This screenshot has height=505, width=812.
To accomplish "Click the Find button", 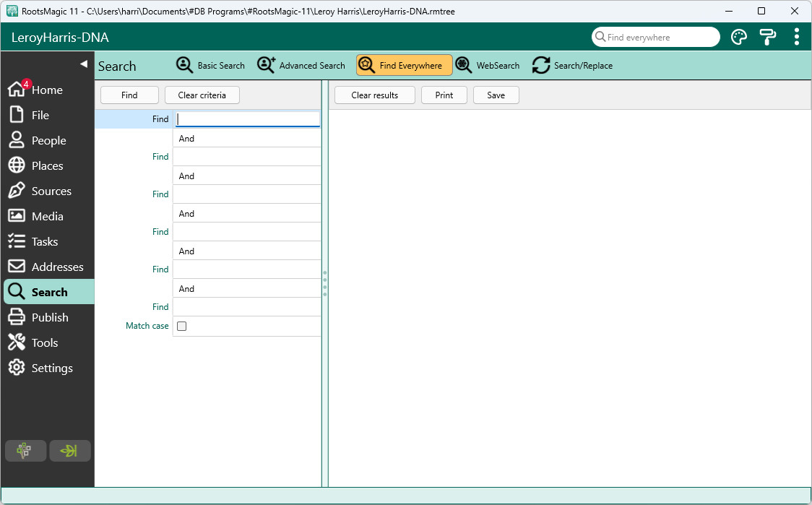I will click(129, 95).
